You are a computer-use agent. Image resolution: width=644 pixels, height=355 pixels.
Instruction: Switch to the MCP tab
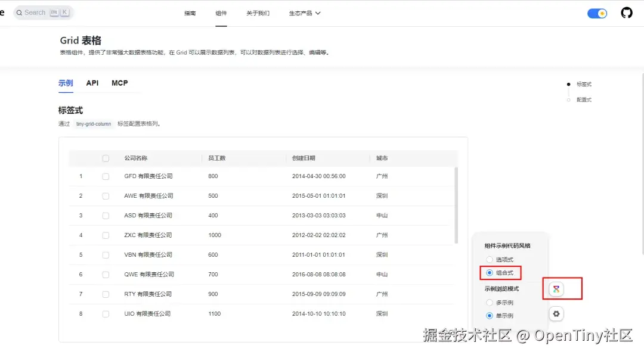tap(119, 83)
